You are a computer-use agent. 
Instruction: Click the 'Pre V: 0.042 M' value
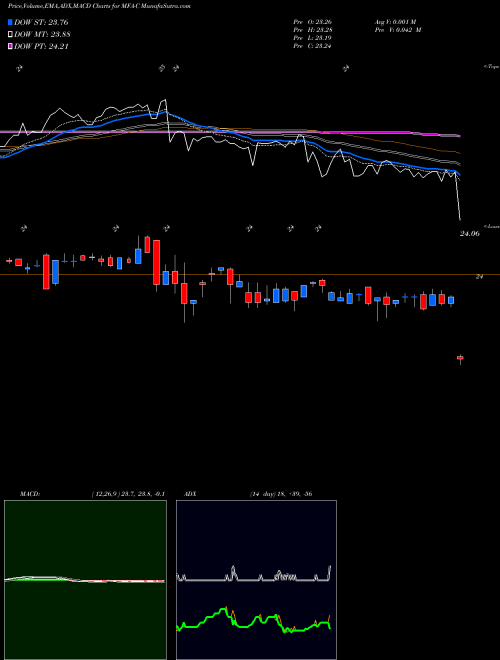pyautogui.click(x=398, y=30)
